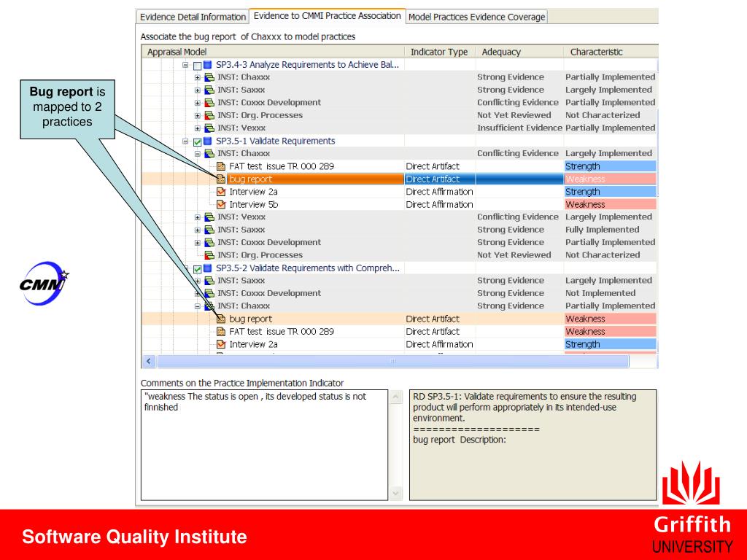Click the blue practice icon of SP3.4-3
This screenshot has height=560, width=747.
click(208, 64)
